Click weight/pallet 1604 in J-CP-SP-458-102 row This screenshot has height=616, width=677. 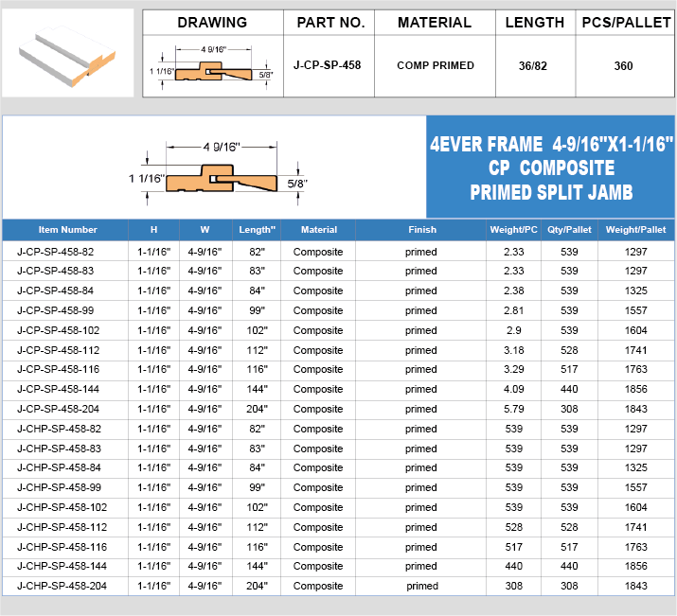(635, 330)
